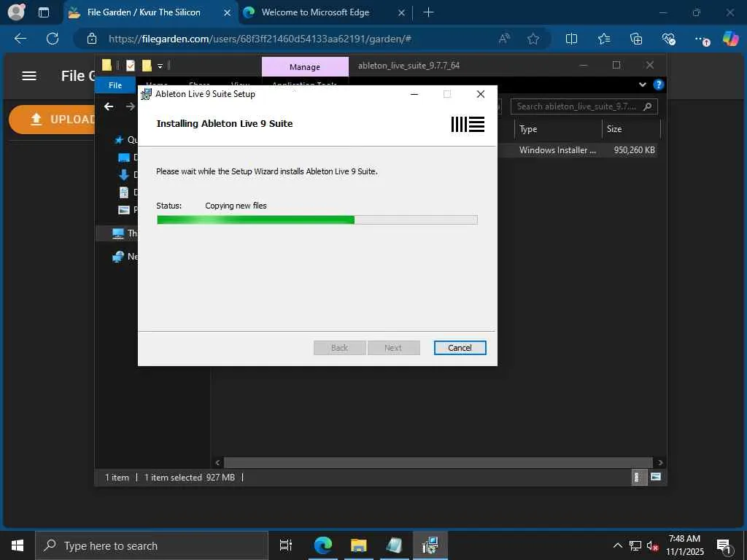
Task: Select the Network item in Explorer navigation pane
Action: pos(125,257)
